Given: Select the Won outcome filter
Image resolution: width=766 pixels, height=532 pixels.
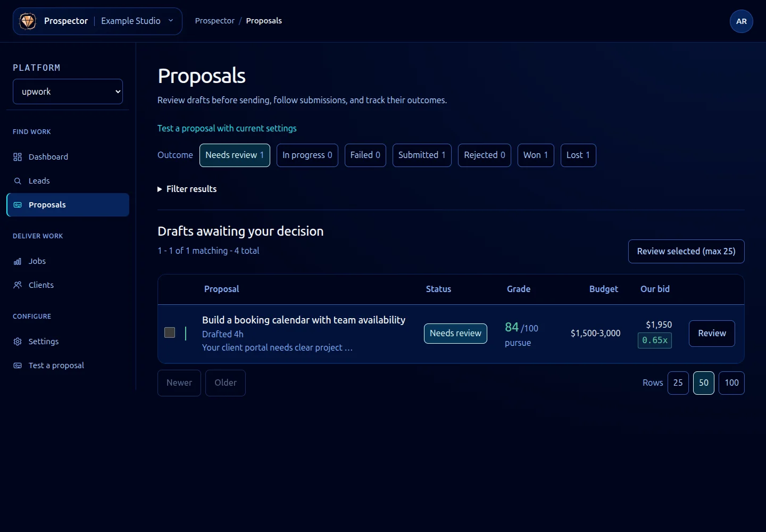Looking at the screenshot, I should 536,155.
